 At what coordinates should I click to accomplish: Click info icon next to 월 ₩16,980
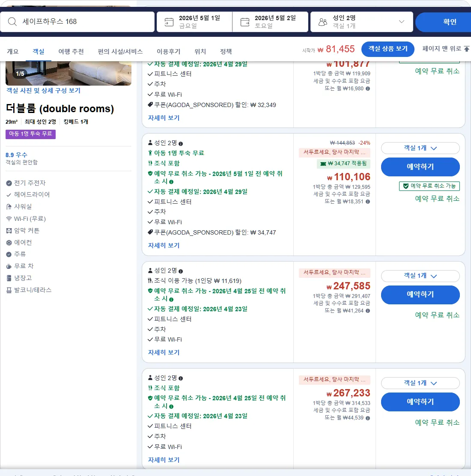click(368, 89)
